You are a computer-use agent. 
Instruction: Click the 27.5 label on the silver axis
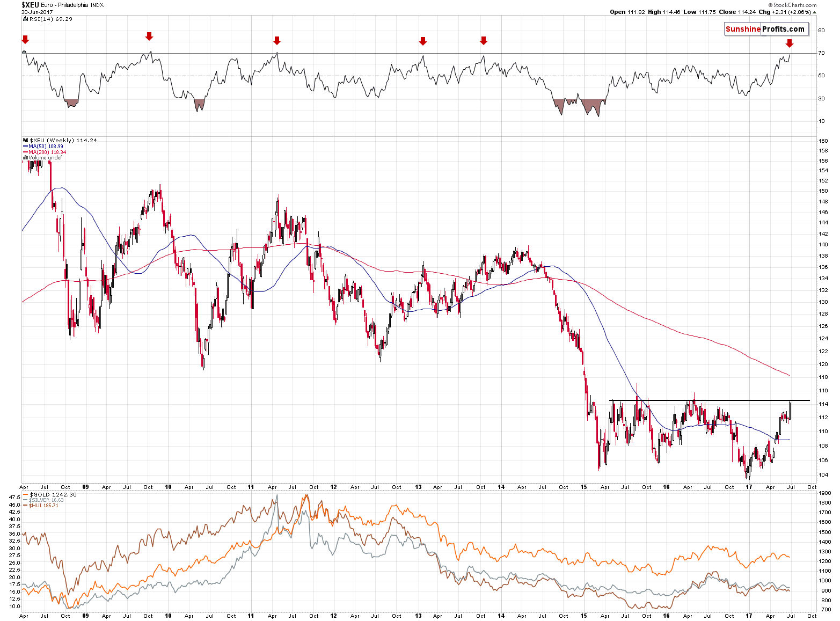click(14, 556)
